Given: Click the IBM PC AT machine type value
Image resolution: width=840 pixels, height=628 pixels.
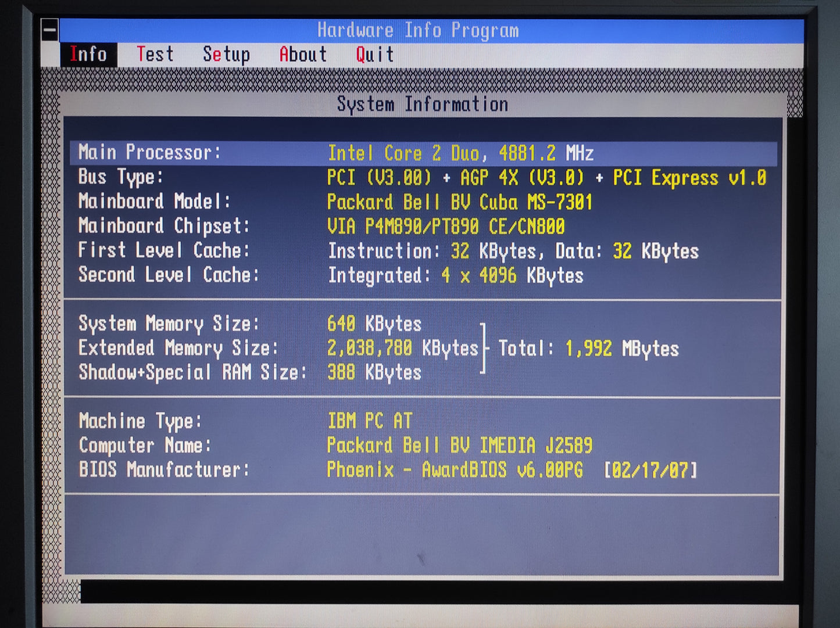Looking at the screenshot, I should [370, 420].
